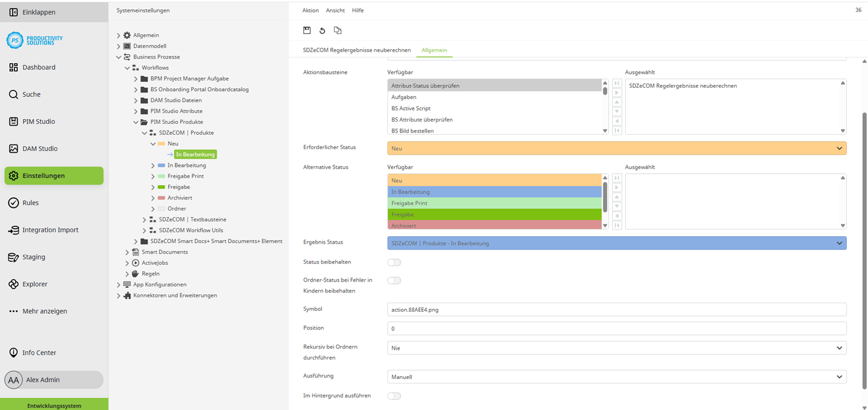The image size is (868, 410).
Task: Open Suche search in the sidebar
Action: [32, 94]
